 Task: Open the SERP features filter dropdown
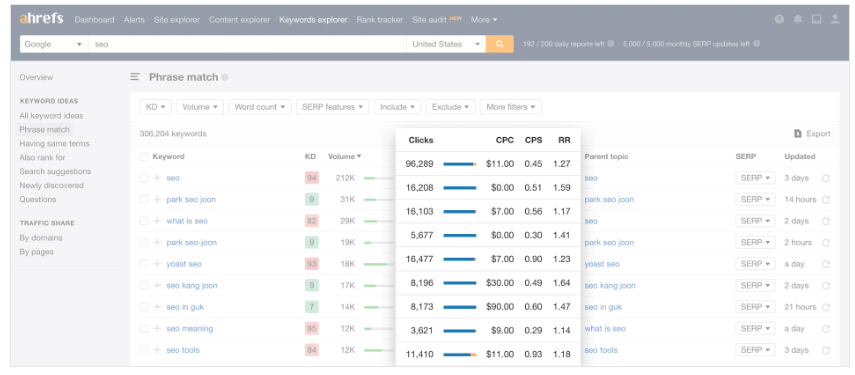coord(333,107)
